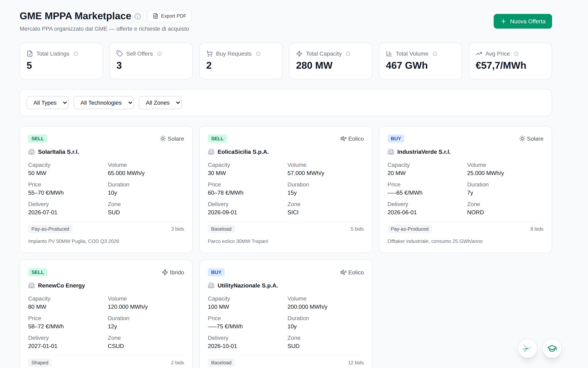Click the EolicaSicilia S.p.A. company name
Image resolution: width=588 pixels, height=368 pixels.
[x=243, y=152]
